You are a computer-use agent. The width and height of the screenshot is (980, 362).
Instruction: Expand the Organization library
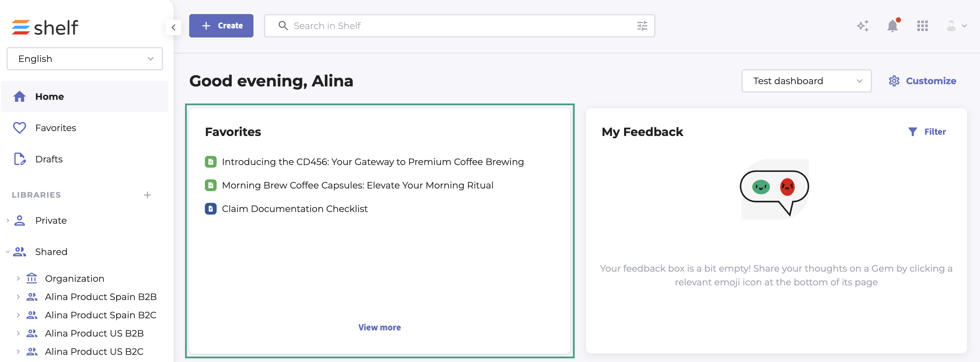click(18, 278)
